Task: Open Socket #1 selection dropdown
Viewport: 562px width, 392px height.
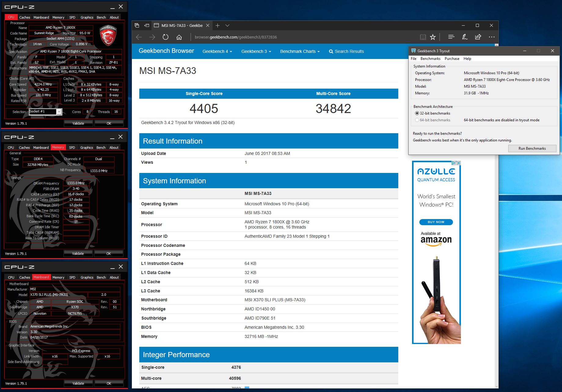Action: [x=59, y=112]
